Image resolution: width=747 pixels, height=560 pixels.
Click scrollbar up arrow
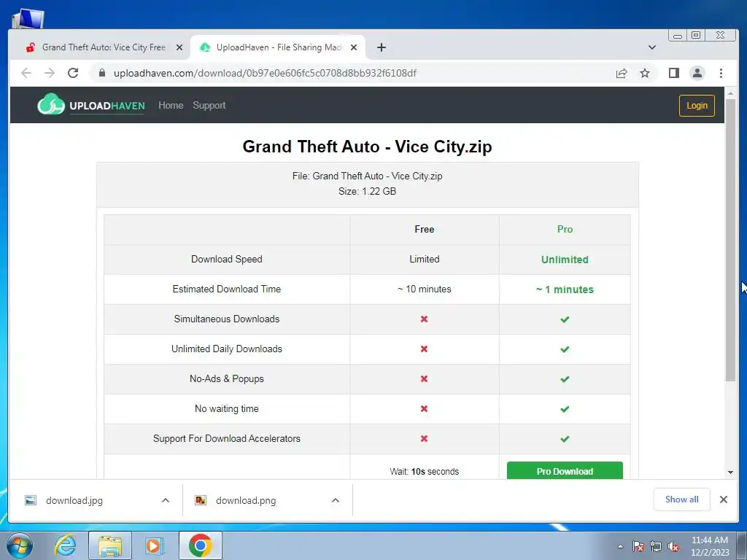point(730,93)
